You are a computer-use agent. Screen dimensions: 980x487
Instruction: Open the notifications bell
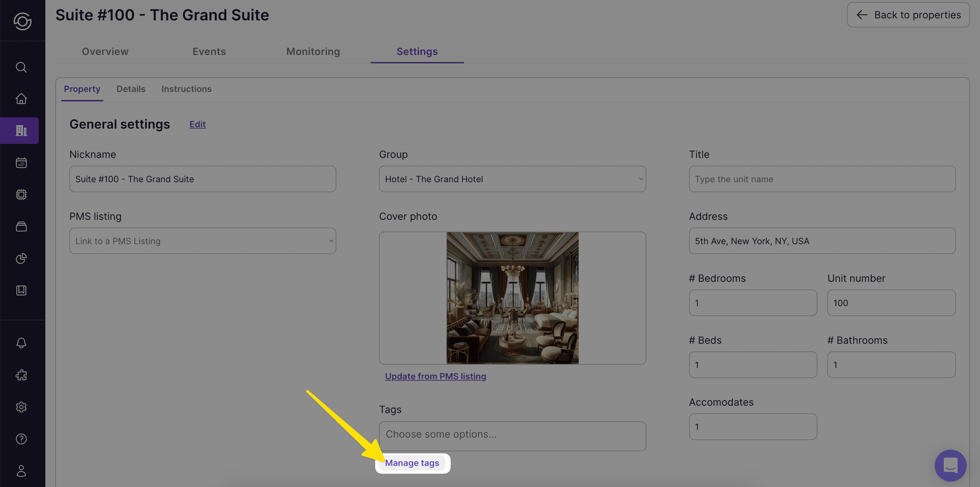(21, 343)
